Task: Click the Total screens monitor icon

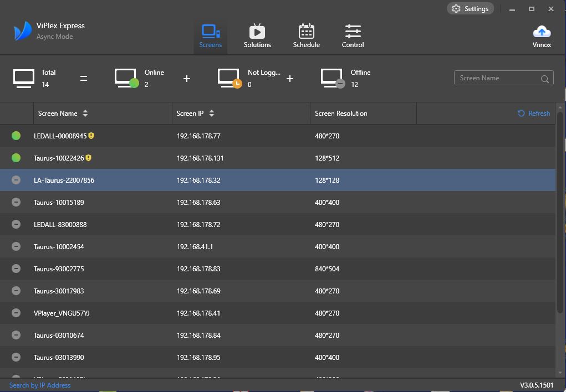Action: (x=24, y=78)
